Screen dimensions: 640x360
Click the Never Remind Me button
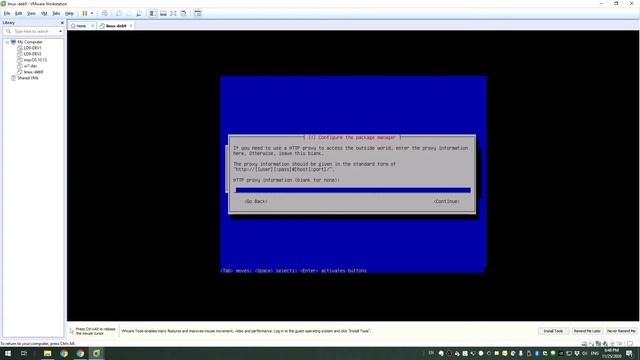point(621,331)
